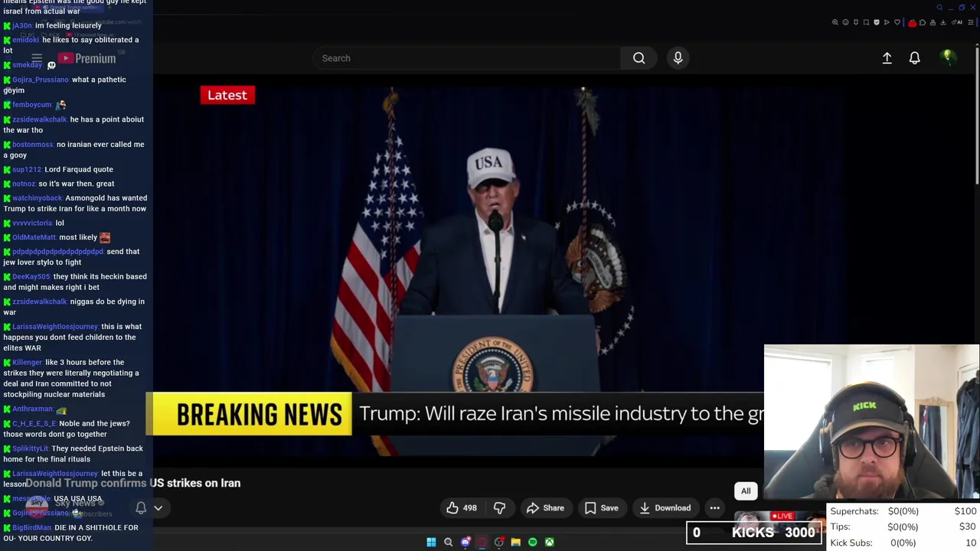980x551 pixels.
Task: Click username sup1212 in chat
Action: click(x=27, y=170)
